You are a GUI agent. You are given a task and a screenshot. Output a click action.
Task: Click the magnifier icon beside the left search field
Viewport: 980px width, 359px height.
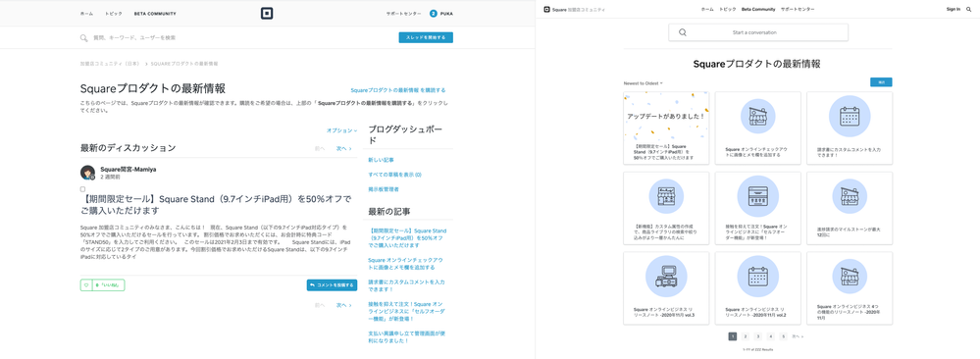(x=83, y=38)
